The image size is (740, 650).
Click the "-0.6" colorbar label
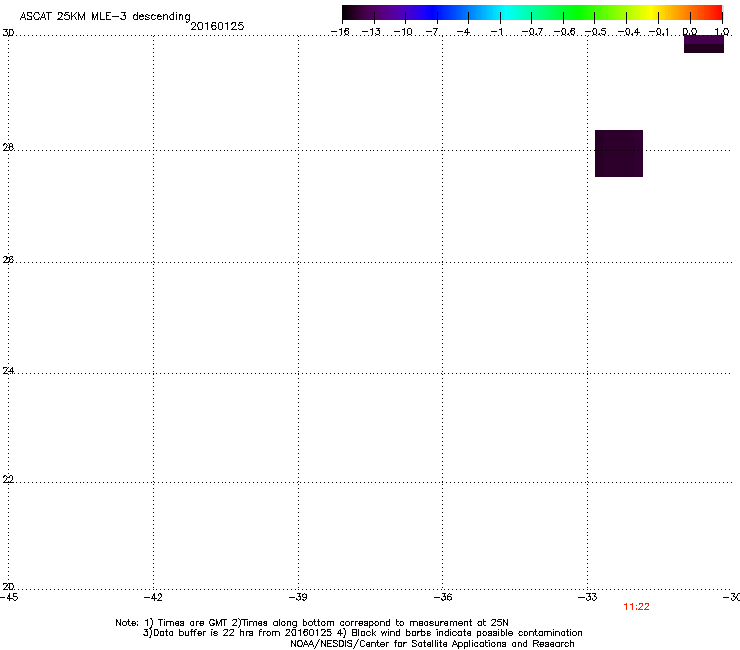(564, 32)
